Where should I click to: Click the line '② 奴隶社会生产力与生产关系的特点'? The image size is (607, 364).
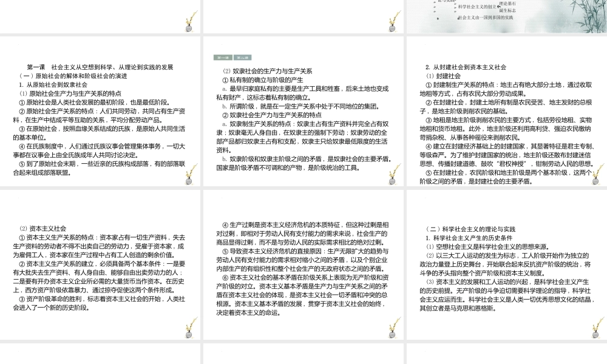click(272, 115)
